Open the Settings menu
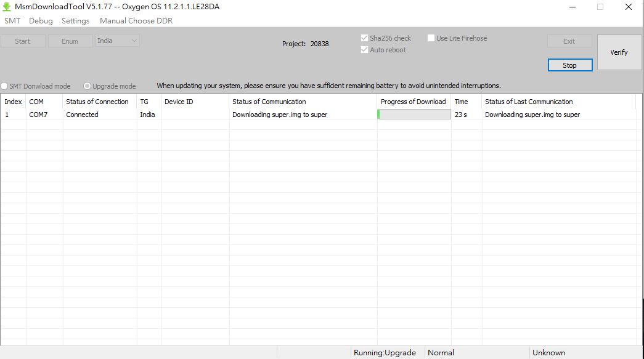 click(x=75, y=21)
